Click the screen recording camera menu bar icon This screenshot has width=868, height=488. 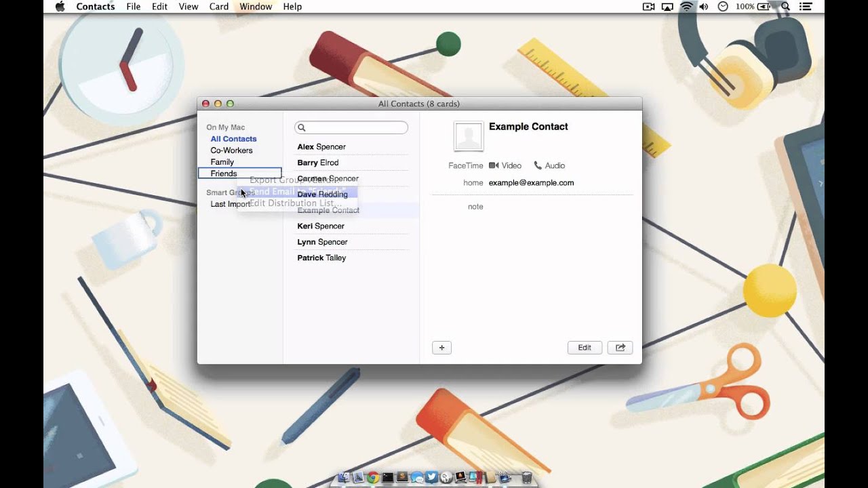pyautogui.click(x=648, y=6)
